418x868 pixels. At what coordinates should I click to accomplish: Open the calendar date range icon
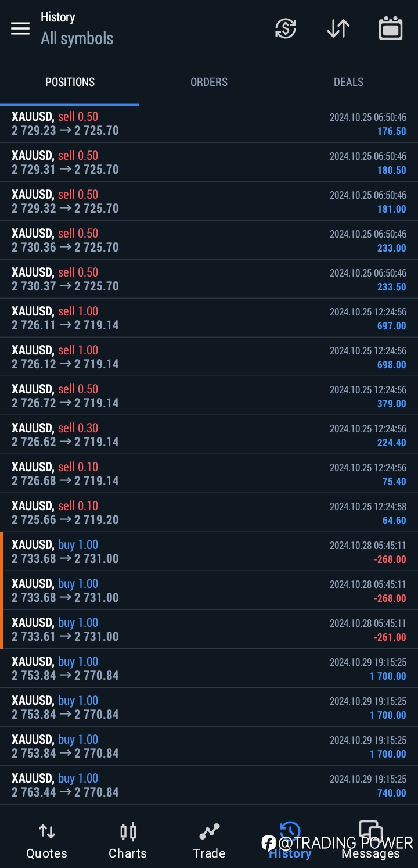click(x=391, y=28)
